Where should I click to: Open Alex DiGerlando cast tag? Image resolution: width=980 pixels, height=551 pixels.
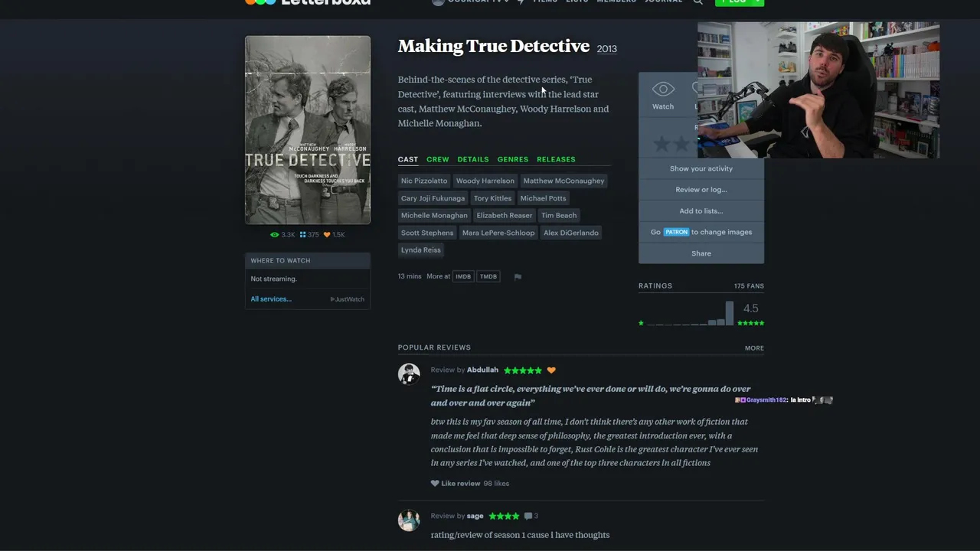(x=571, y=233)
